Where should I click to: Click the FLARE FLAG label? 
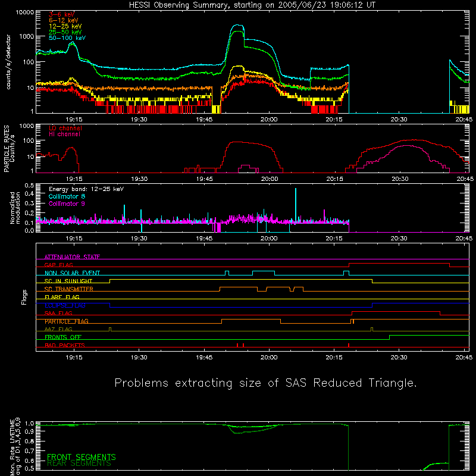click(62, 297)
